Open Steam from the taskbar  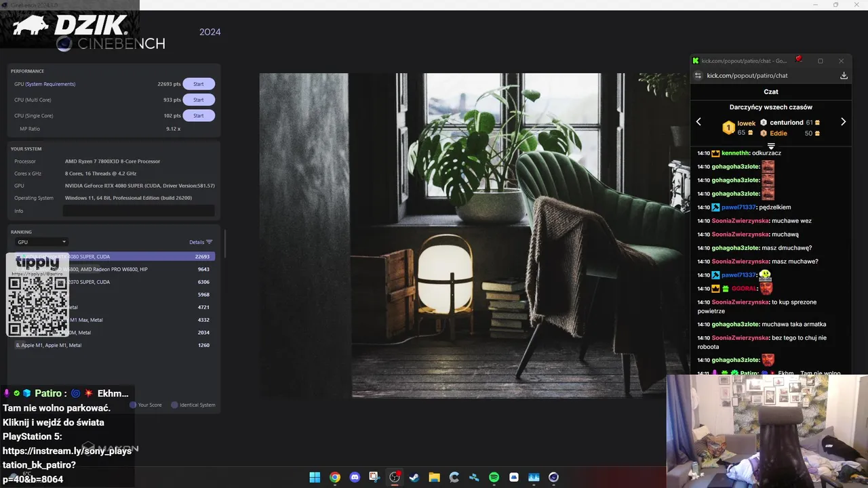(x=414, y=477)
